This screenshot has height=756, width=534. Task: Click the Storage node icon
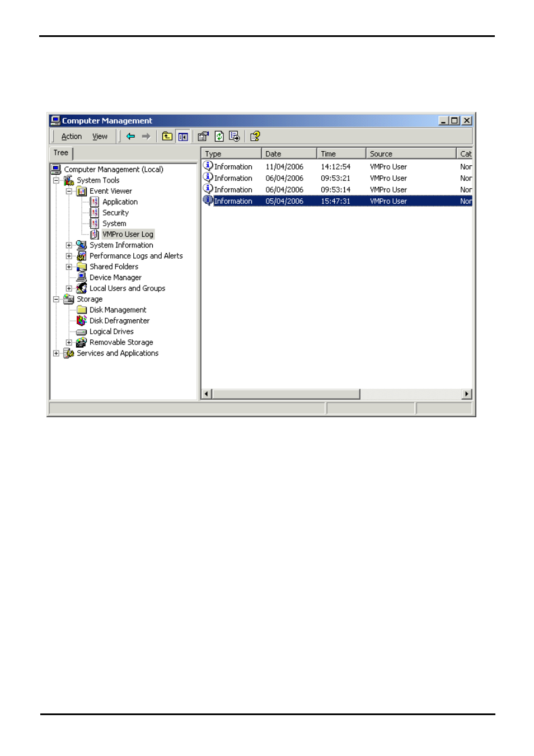(69, 299)
